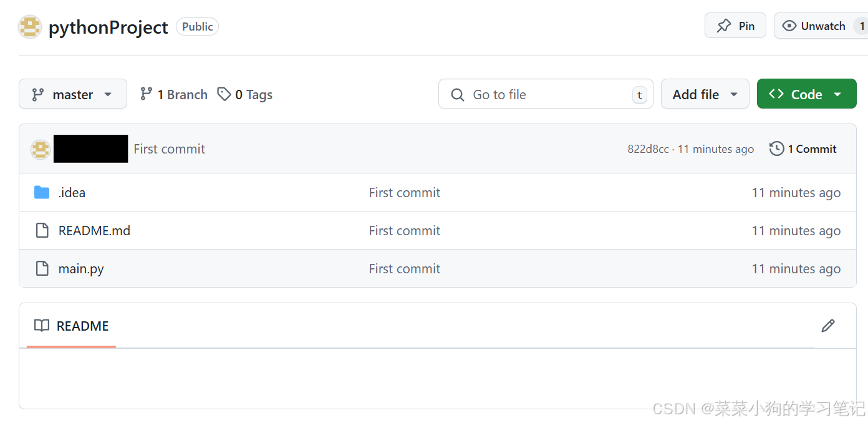The image size is (868, 423).
Task: Click the main.py file icon
Action: (42, 269)
